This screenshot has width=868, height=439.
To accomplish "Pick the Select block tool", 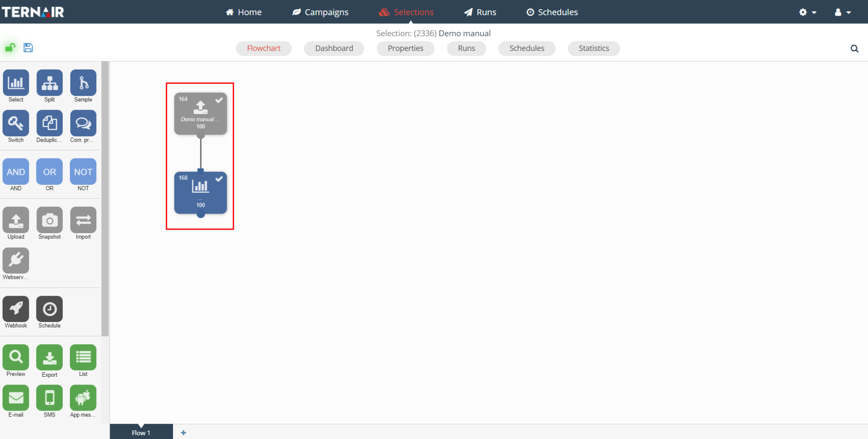I will point(16,83).
